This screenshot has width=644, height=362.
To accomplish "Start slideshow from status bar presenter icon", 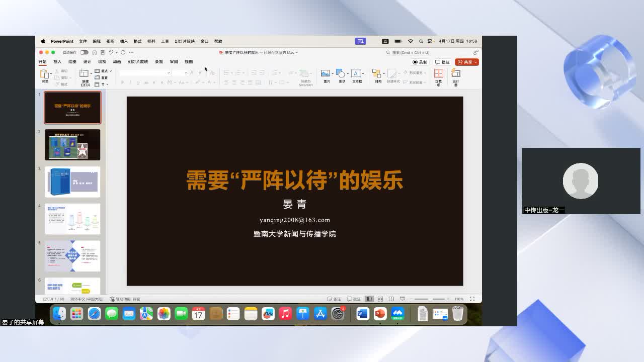I will coord(403,299).
